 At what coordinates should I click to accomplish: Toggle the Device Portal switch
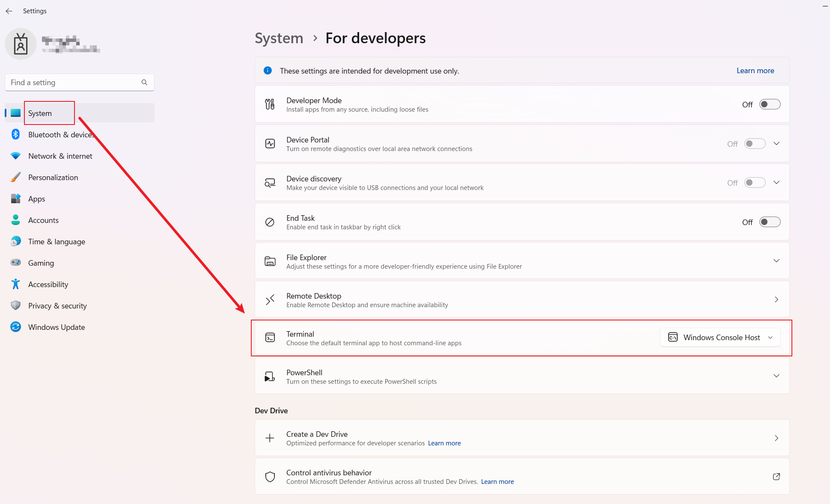point(755,144)
